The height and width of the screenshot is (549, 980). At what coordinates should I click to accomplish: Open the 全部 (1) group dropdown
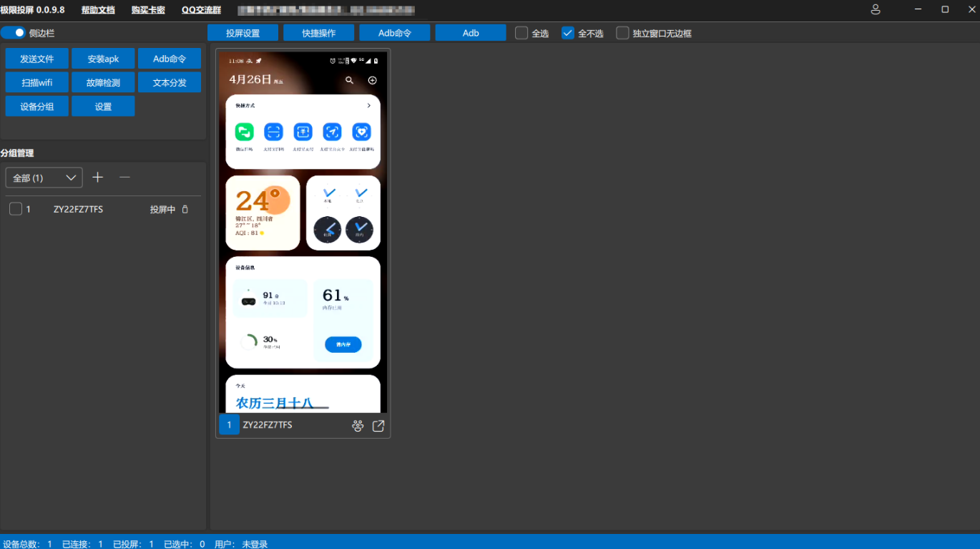44,178
